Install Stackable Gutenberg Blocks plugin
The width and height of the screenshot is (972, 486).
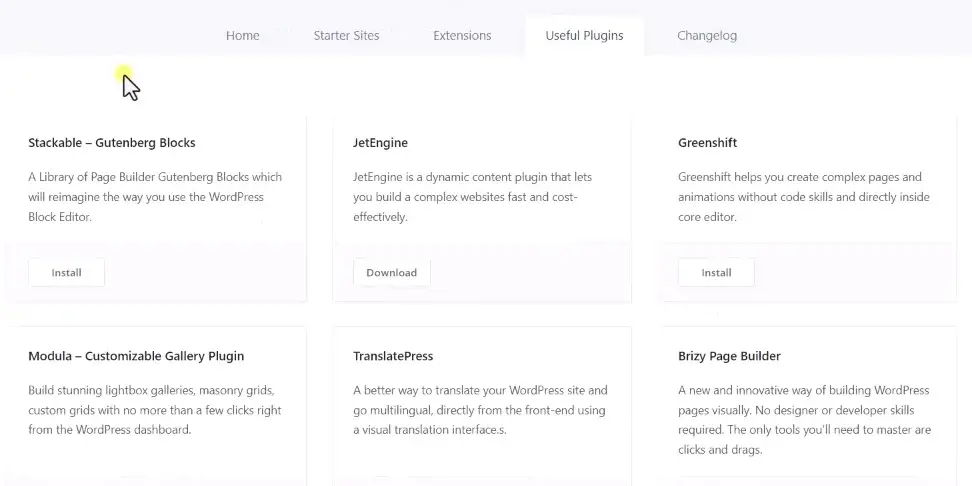(x=66, y=273)
